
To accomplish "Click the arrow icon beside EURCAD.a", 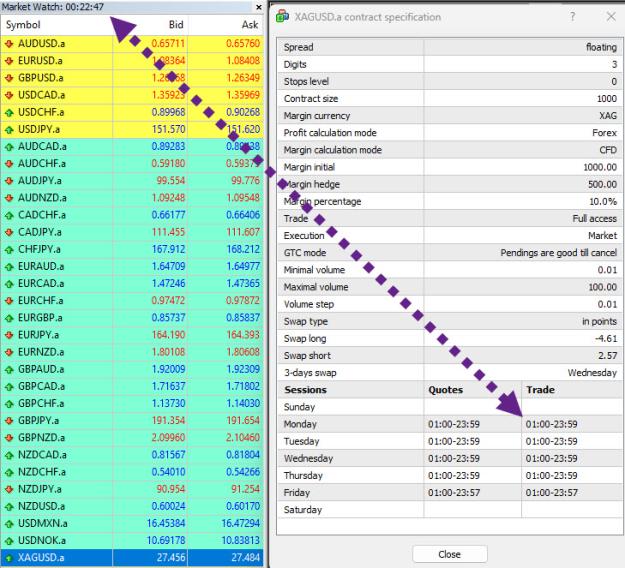I will tap(9, 283).
